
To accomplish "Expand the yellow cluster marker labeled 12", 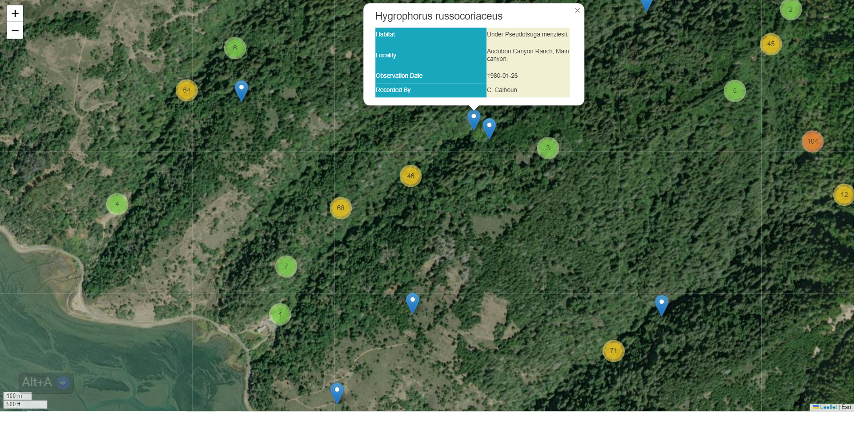I will (x=844, y=195).
